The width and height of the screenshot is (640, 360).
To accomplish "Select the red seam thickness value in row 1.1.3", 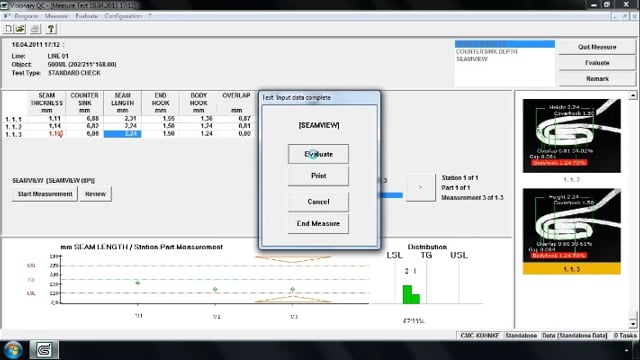I will (55, 134).
